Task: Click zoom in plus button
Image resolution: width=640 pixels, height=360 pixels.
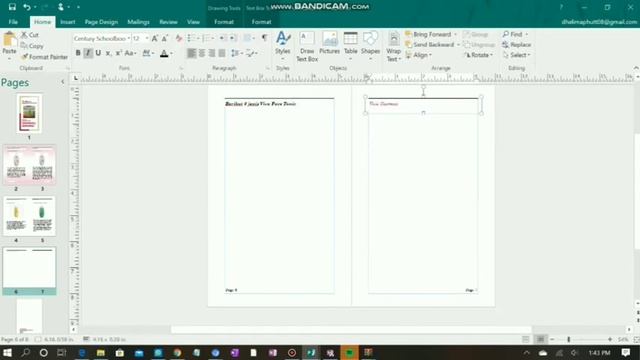Action: (610, 339)
